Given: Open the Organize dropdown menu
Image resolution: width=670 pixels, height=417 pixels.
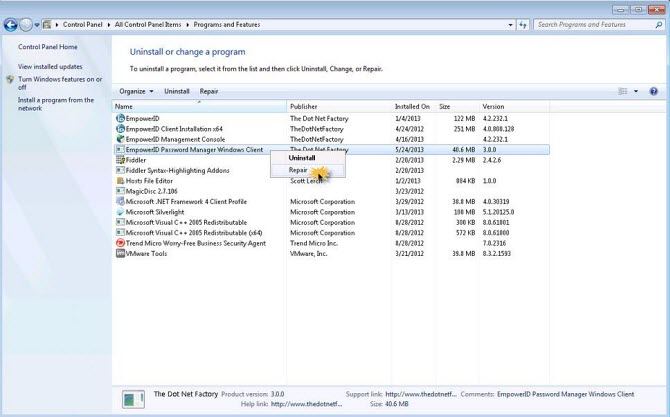Looking at the screenshot, I should coord(136,91).
